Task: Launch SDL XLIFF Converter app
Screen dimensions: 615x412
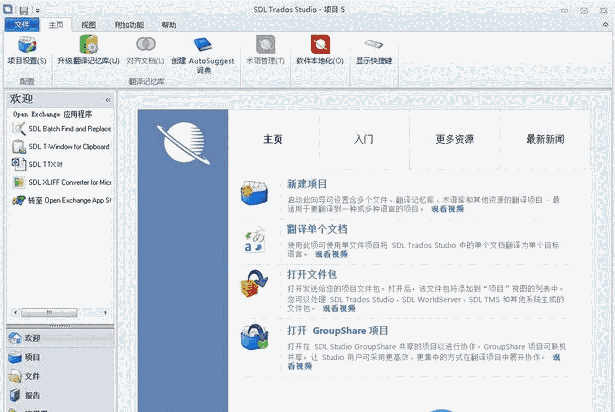Action: (61, 182)
